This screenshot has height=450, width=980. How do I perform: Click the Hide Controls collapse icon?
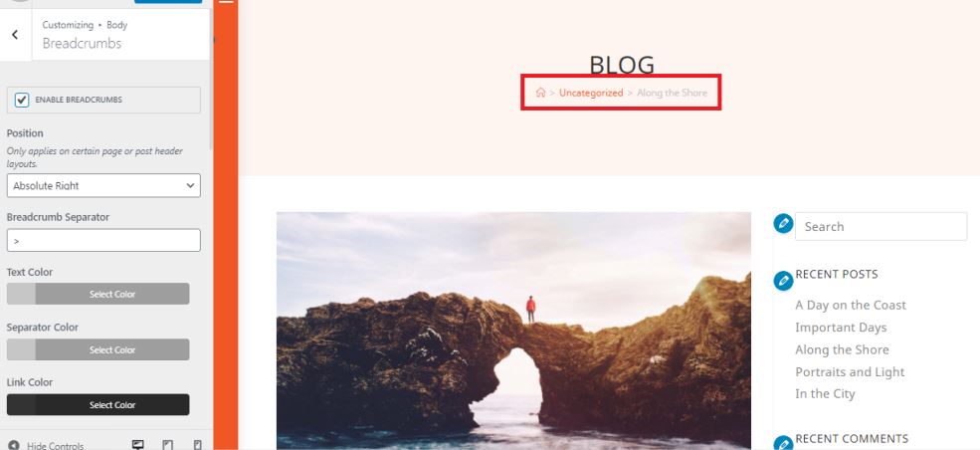click(x=14, y=446)
